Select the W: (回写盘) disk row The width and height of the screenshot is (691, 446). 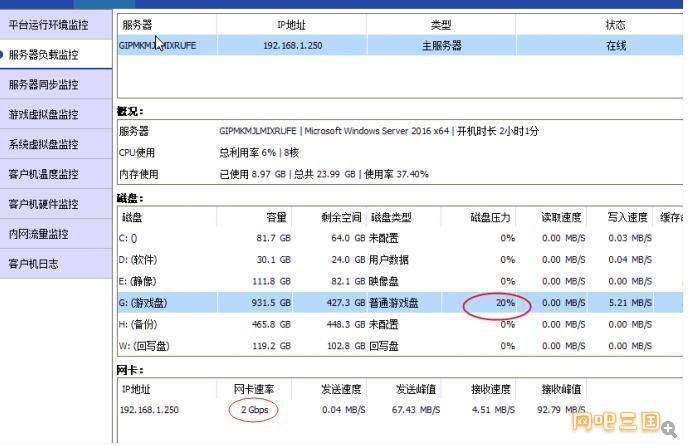[400, 346]
